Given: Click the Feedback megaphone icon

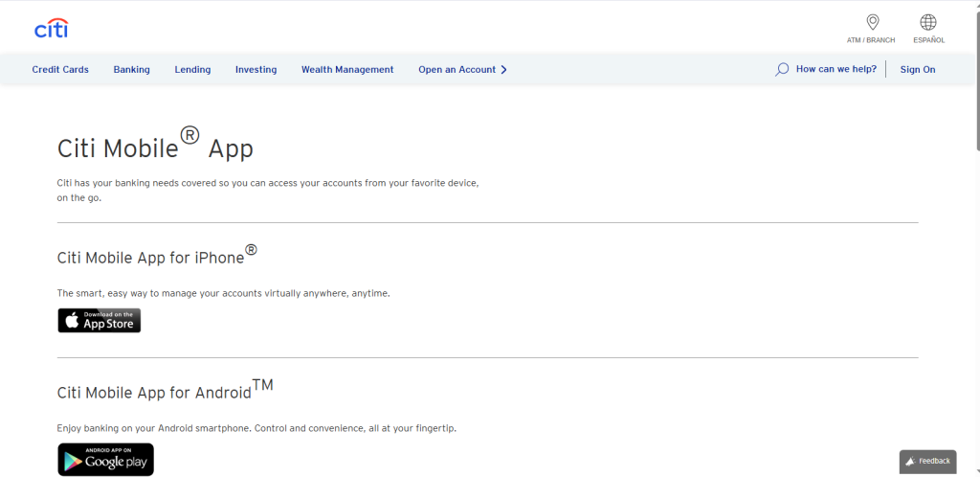Looking at the screenshot, I should click(911, 461).
